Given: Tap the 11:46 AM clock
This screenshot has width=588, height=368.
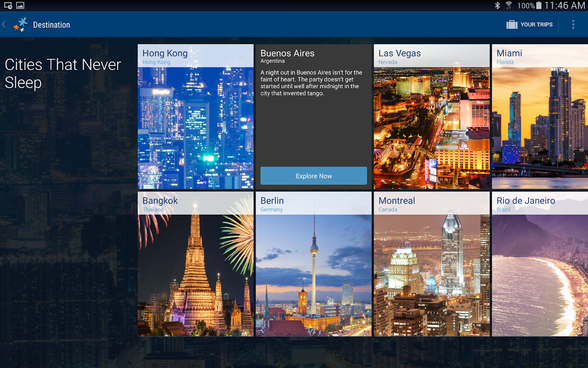Looking at the screenshot, I should click(565, 5).
